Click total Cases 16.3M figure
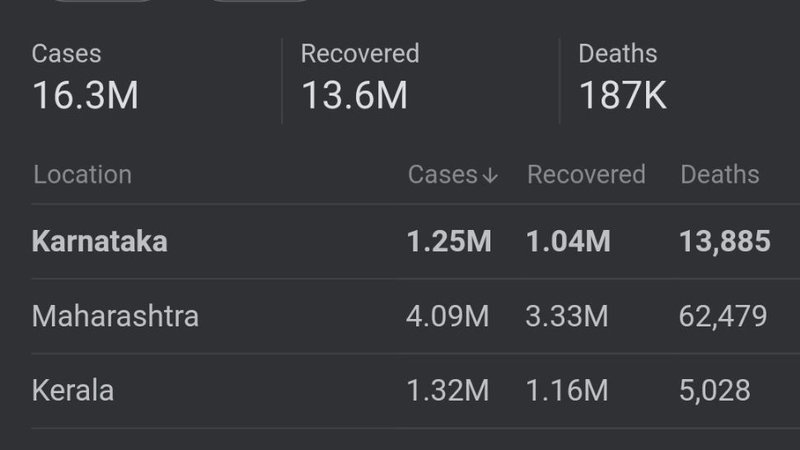The height and width of the screenshot is (450, 800). click(85, 96)
